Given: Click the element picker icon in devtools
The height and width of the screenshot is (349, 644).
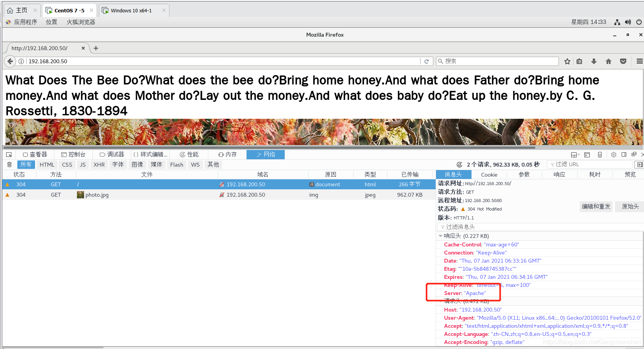Looking at the screenshot, I should point(9,155).
